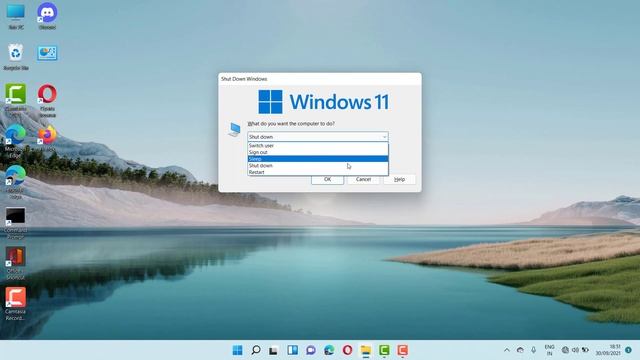Screen dimensions: 640x360
Task: Open the Start menu on taskbar
Action: (x=237, y=350)
